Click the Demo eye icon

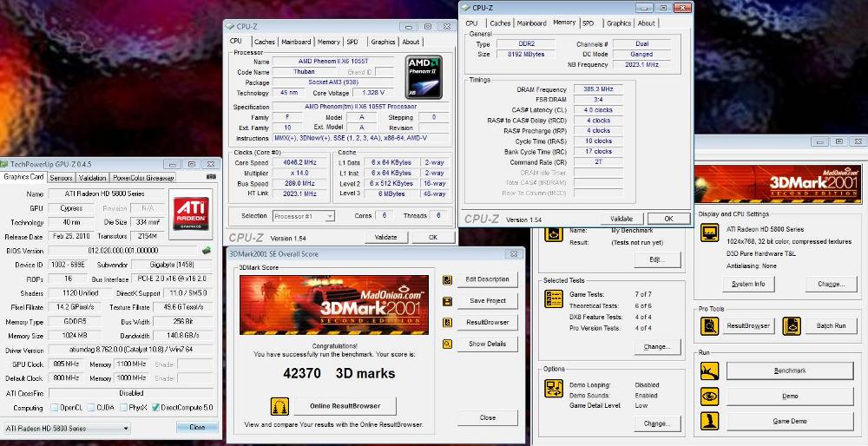tap(710, 397)
